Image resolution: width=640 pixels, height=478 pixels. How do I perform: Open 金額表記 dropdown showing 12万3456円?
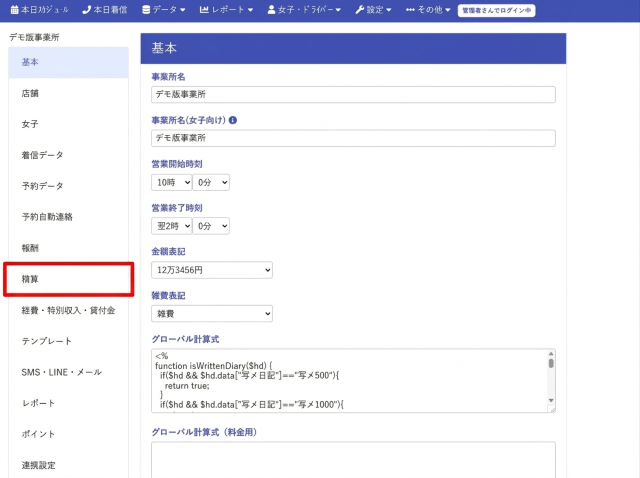coord(212,270)
